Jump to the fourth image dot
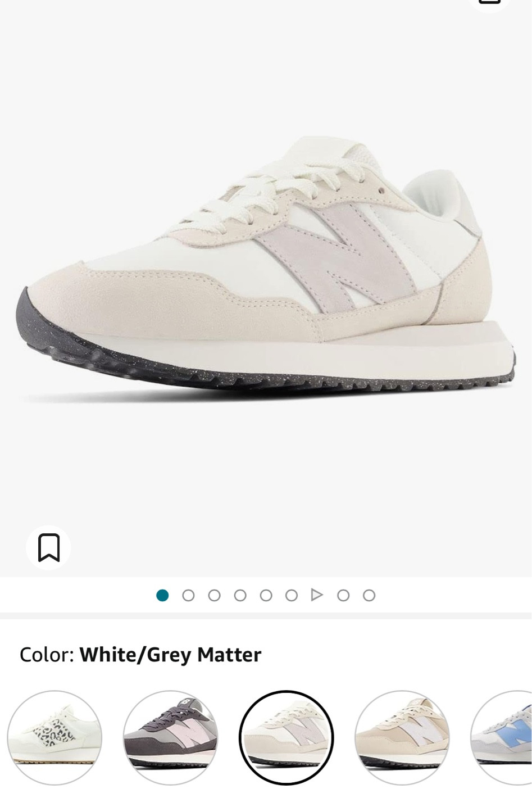Image resolution: width=532 pixels, height=798 pixels. (x=240, y=595)
